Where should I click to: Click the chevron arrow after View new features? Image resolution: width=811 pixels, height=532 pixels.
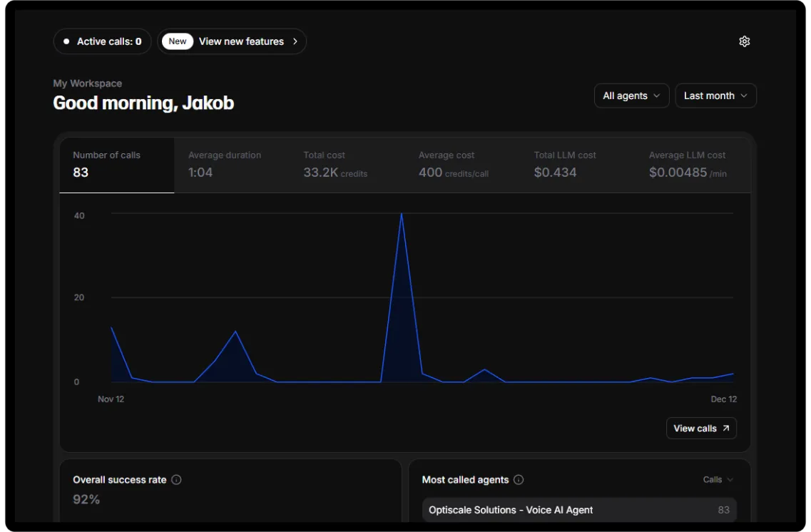tap(295, 41)
